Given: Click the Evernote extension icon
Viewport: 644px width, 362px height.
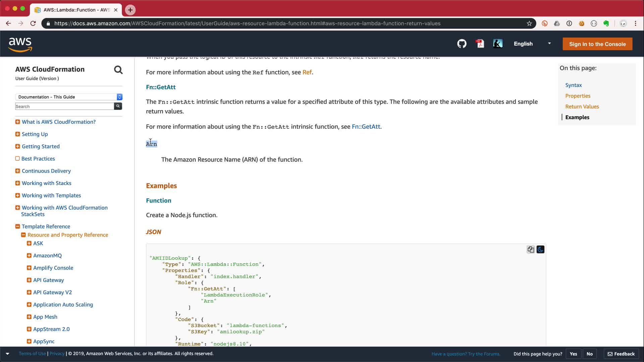Looking at the screenshot, I should (x=606, y=23).
